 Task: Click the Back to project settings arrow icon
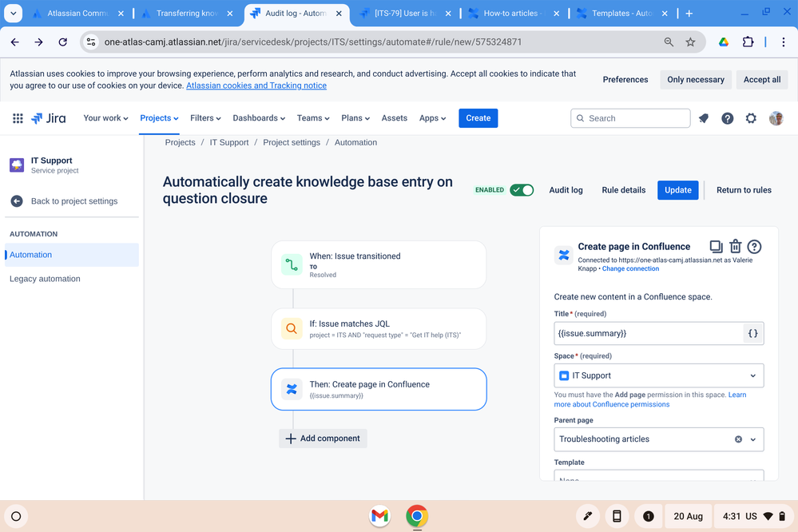tap(17, 201)
